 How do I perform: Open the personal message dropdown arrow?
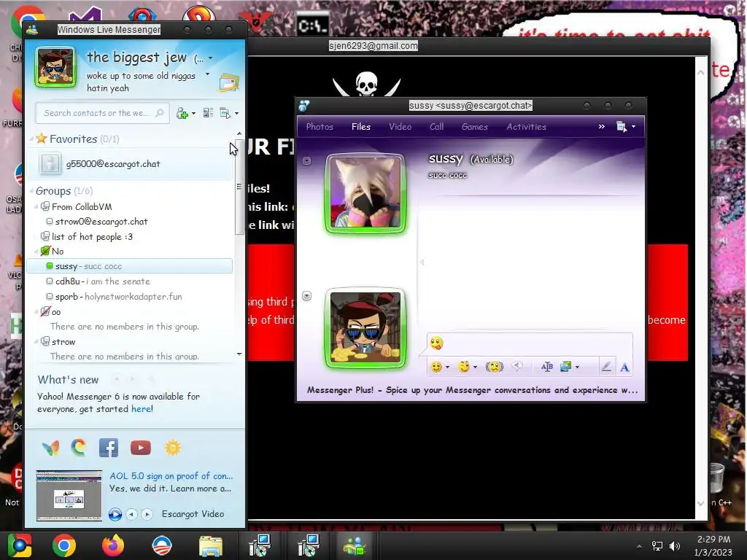click(207, 74)
